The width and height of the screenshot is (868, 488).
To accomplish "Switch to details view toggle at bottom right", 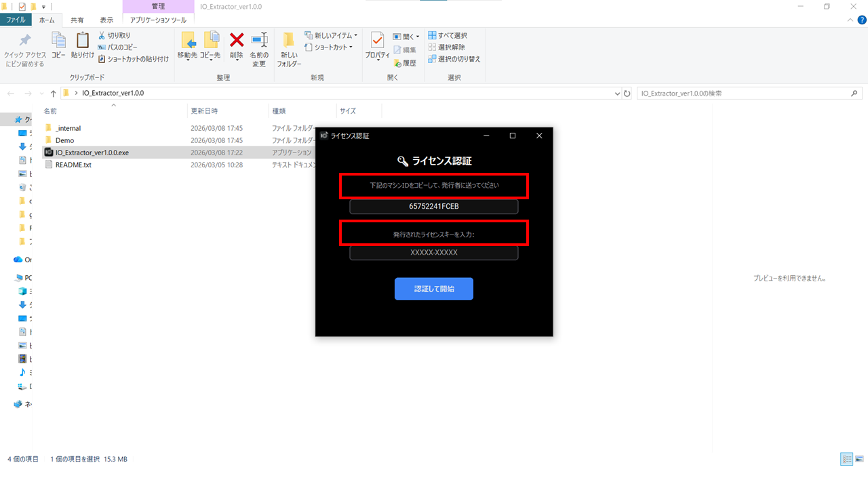I will tap(846, 459).
